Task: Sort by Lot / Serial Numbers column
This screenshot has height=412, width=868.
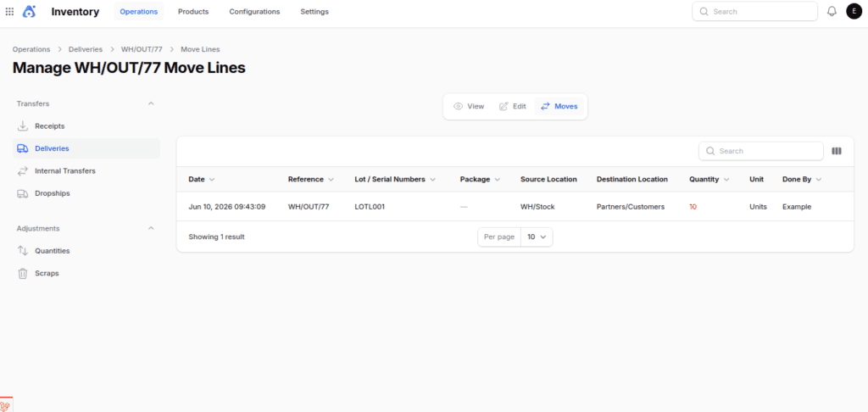Action: [395, 180]
